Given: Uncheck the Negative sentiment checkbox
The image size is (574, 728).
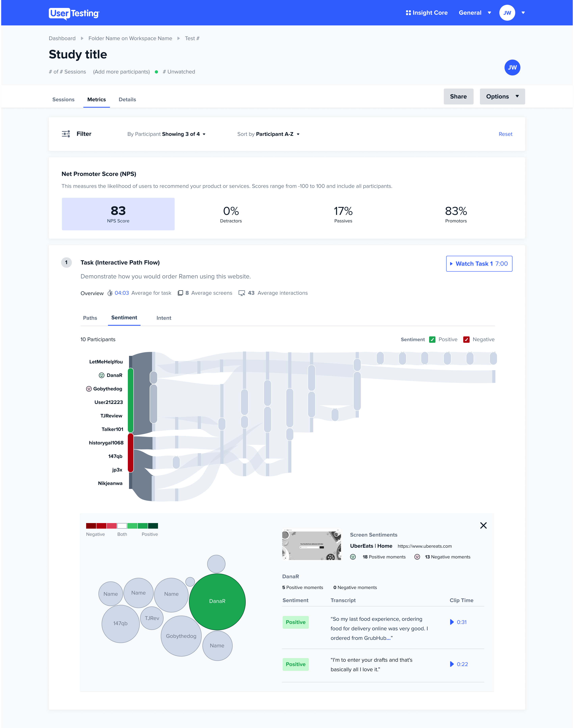Looking at the screenshot, I should (x=466, y=340).
